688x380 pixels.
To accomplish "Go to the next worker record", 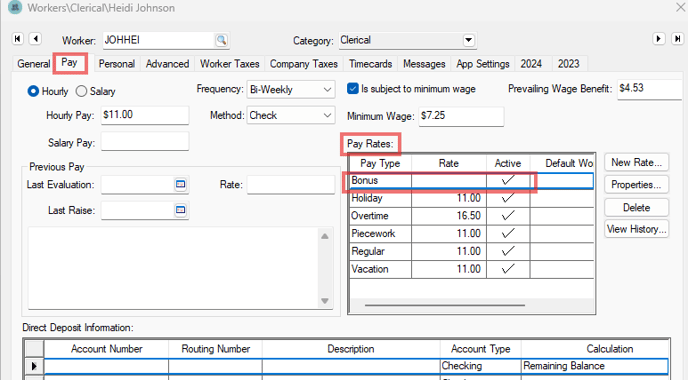I will (659, 39).
